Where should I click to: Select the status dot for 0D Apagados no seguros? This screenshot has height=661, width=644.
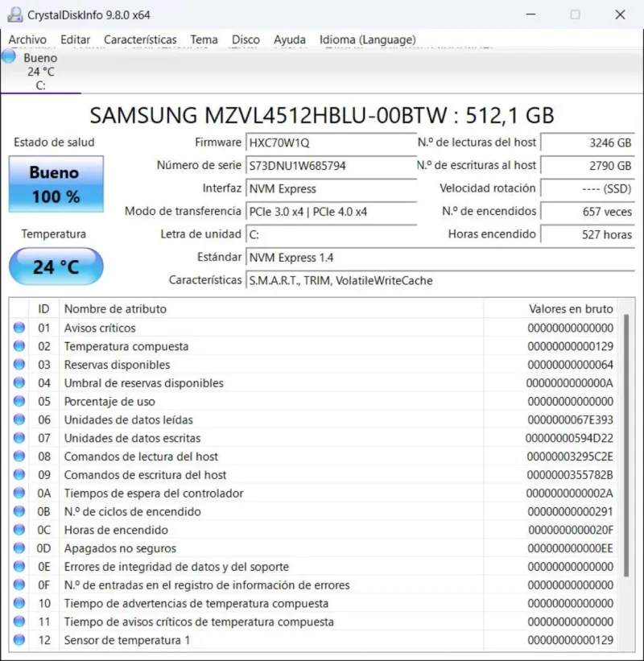coord(19,548)
